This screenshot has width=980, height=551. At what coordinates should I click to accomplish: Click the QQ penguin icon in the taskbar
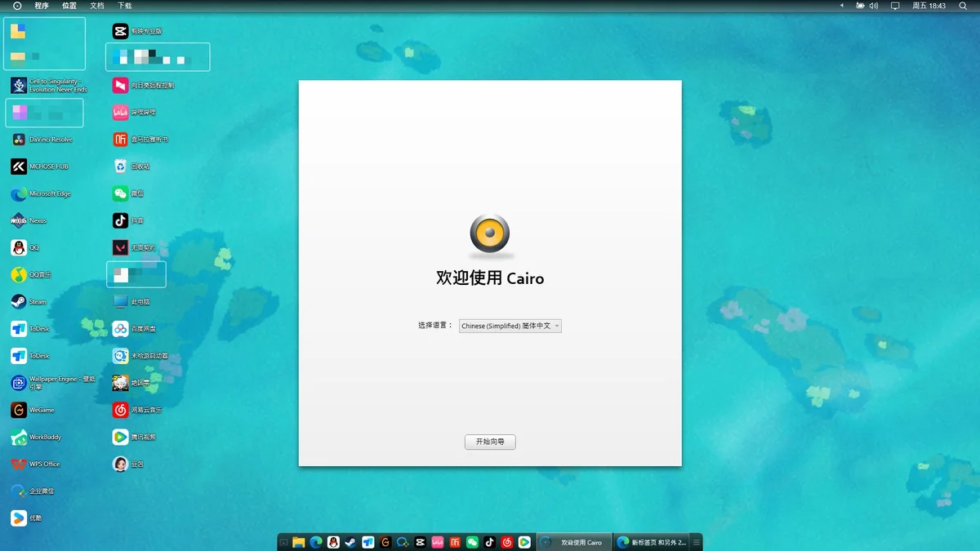[333, 542]
